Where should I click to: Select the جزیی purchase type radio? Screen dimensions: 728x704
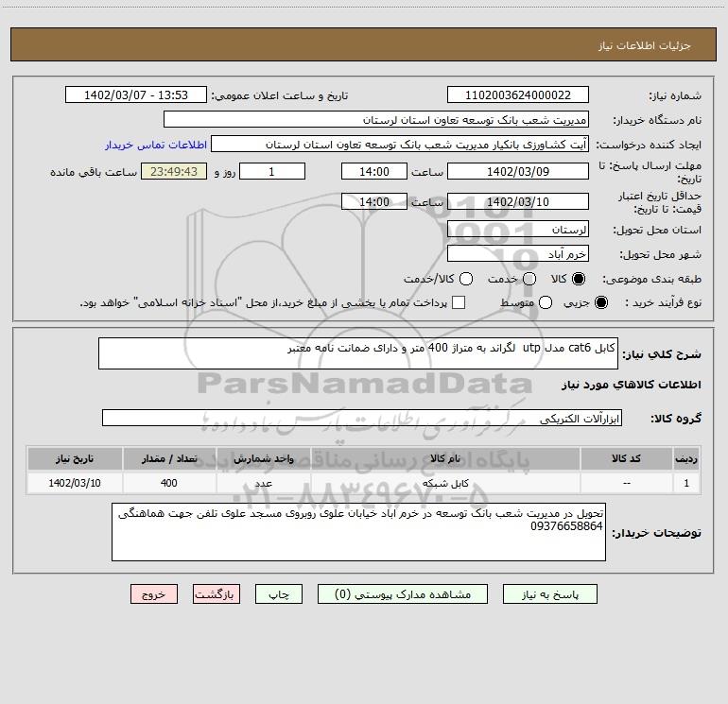602,302
